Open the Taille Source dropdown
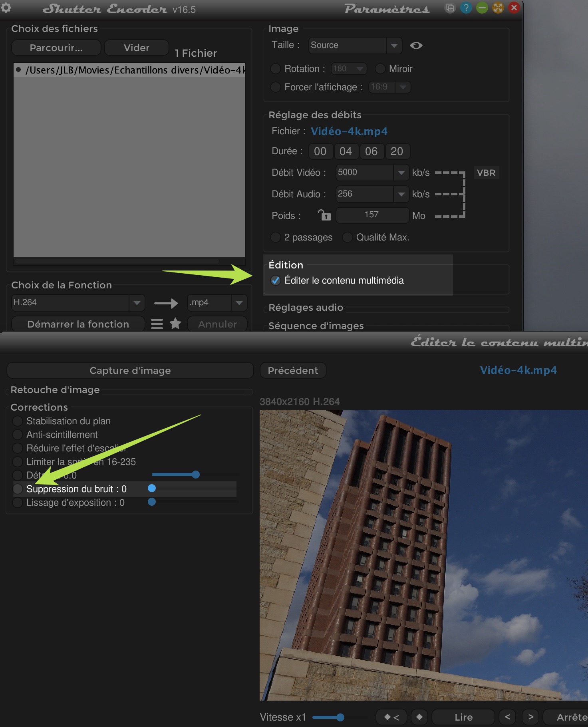 click(394, 46)
